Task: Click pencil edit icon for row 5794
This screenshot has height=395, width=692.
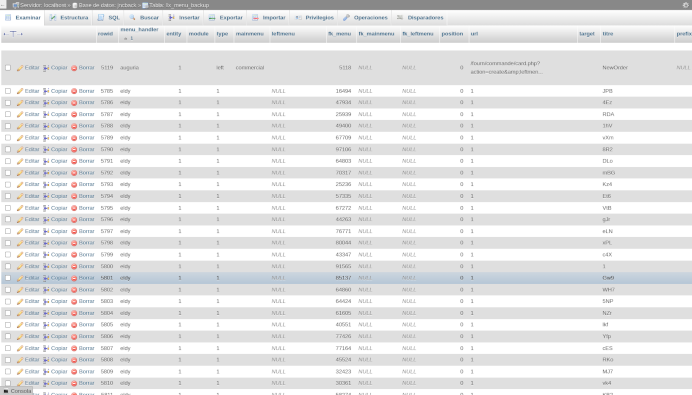Action: pyautogui.click(x=20, y=196)
